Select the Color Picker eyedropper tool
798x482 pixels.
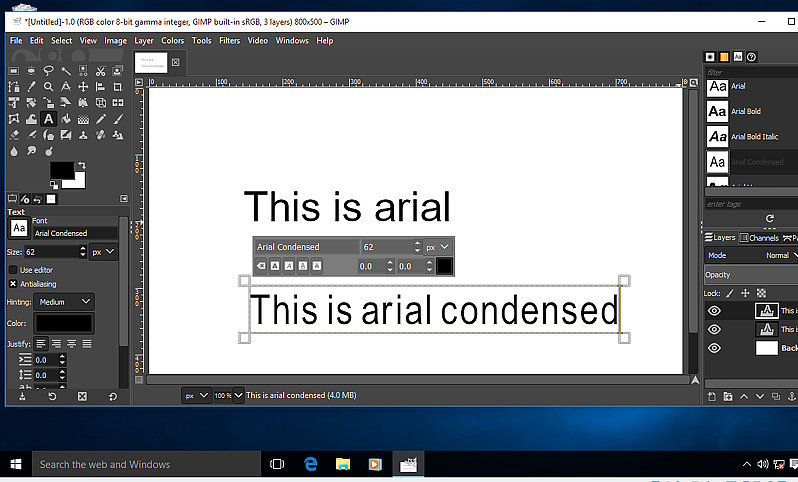tap(31, 87)
